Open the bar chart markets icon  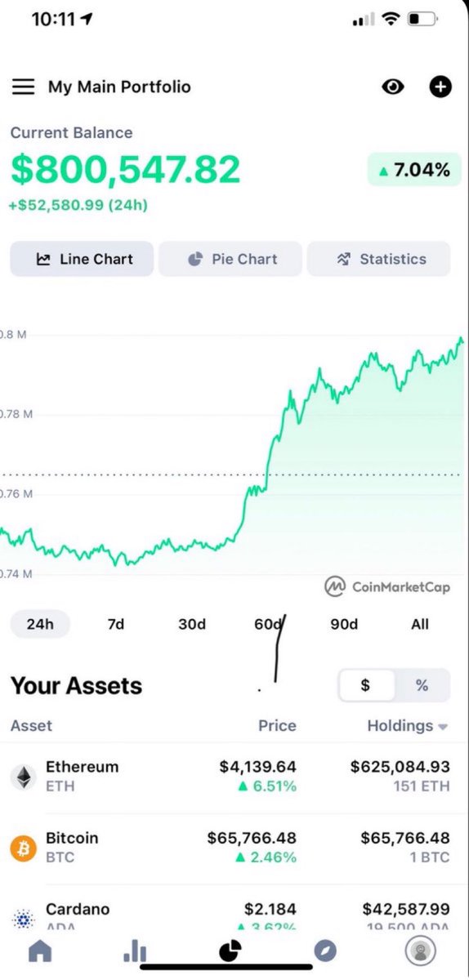pos(135,951)
